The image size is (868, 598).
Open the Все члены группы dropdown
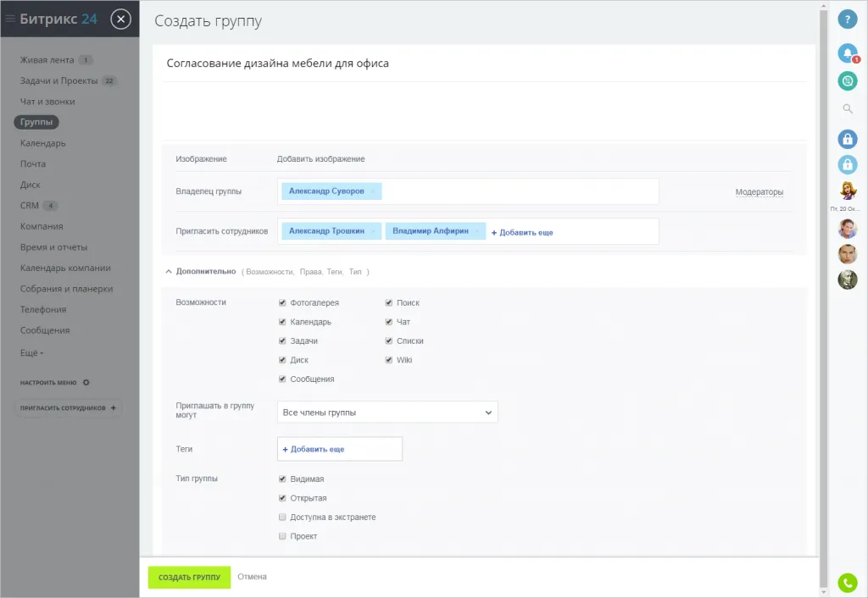(387, 412)
